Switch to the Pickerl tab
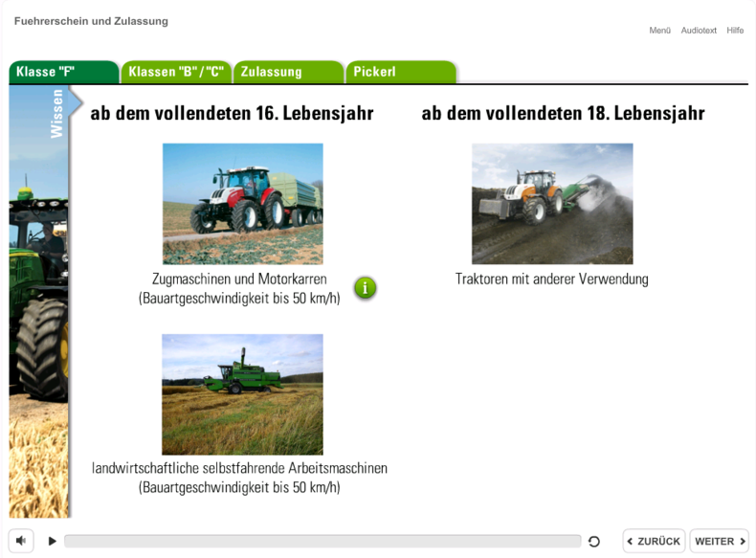The height and width of the screenshot is (558, 756). click(x=399, y=72)
